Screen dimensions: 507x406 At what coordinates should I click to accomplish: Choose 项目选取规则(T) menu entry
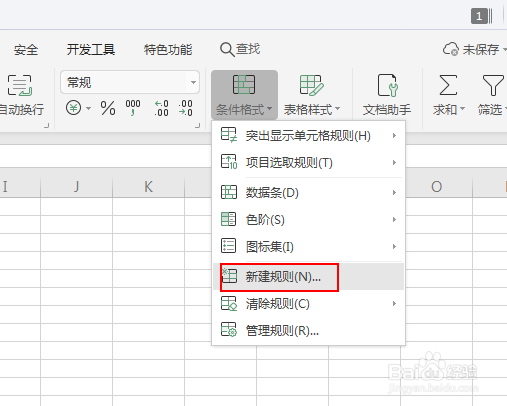pyautogui.click(x=308, y=162)
